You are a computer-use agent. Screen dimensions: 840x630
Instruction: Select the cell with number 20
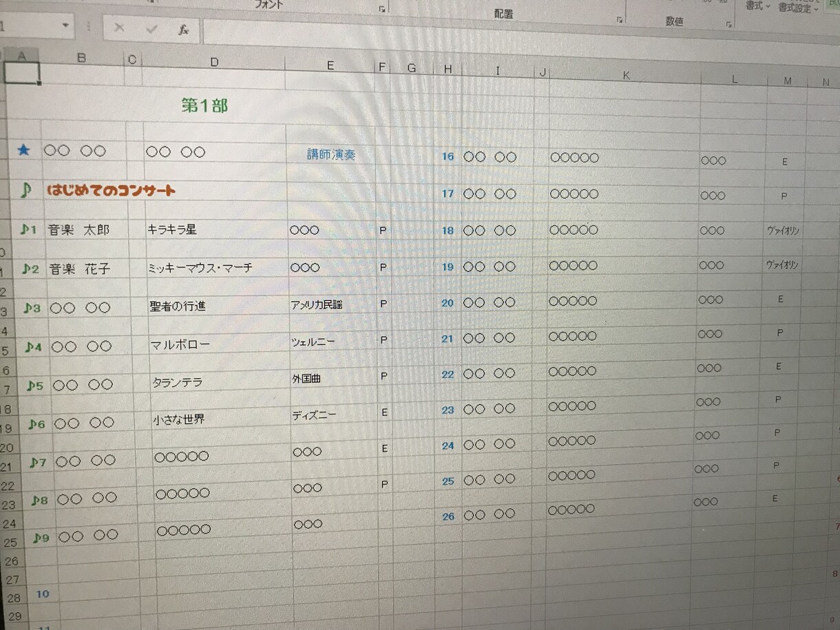tap(448, 303)
